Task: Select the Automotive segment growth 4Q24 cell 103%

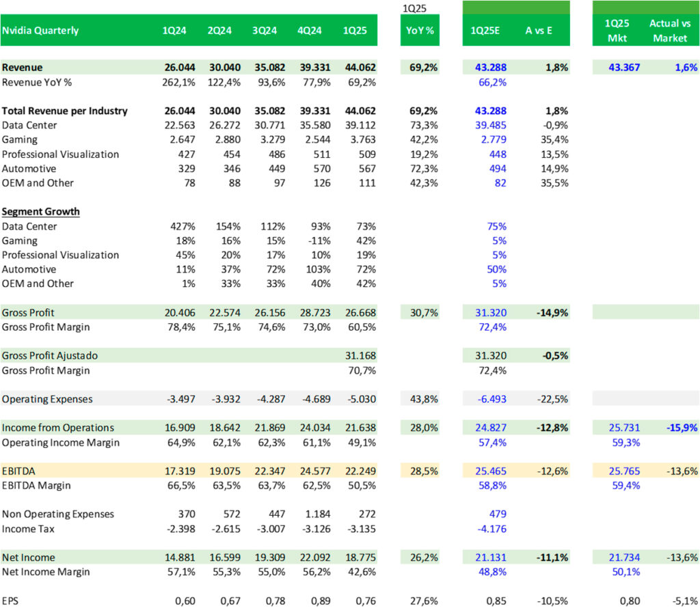Action: [311, 269]
